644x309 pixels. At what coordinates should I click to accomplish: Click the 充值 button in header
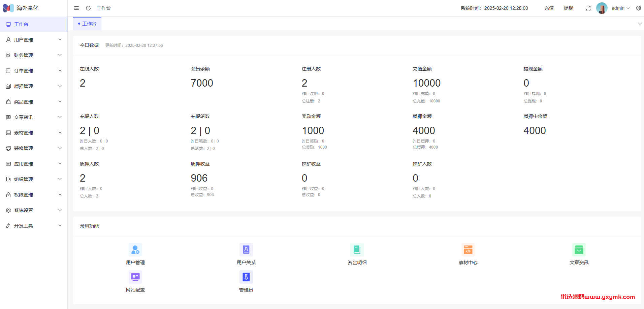tap(549, 8)
